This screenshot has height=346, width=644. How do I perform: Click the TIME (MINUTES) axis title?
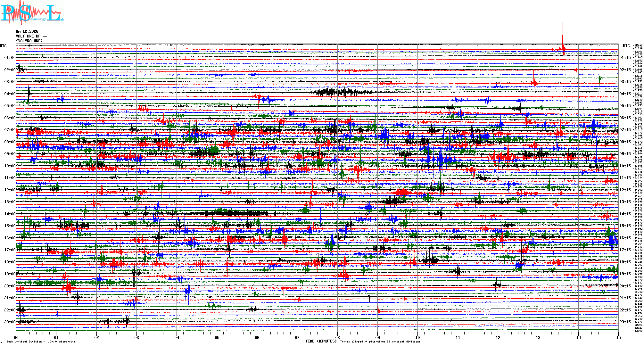(321, 341)
